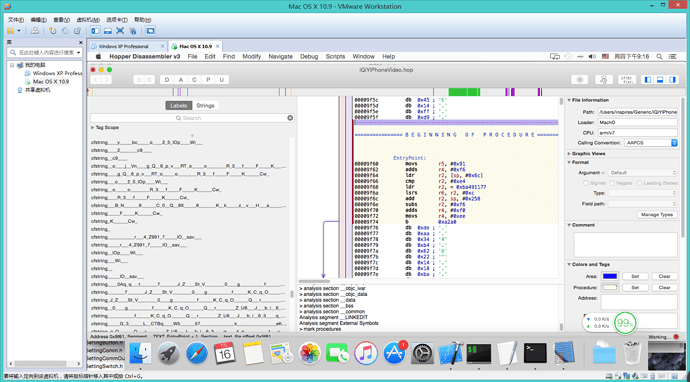Open App Store from the Dock
The width and height of the screenshot is (690, 382).
coord(394,353)
